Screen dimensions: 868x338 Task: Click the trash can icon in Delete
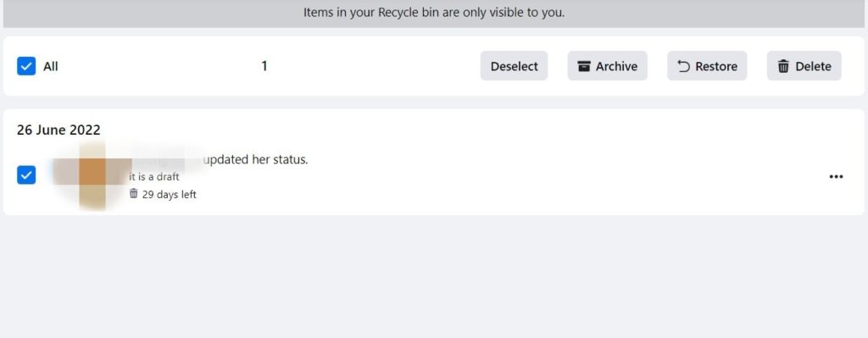783,66
